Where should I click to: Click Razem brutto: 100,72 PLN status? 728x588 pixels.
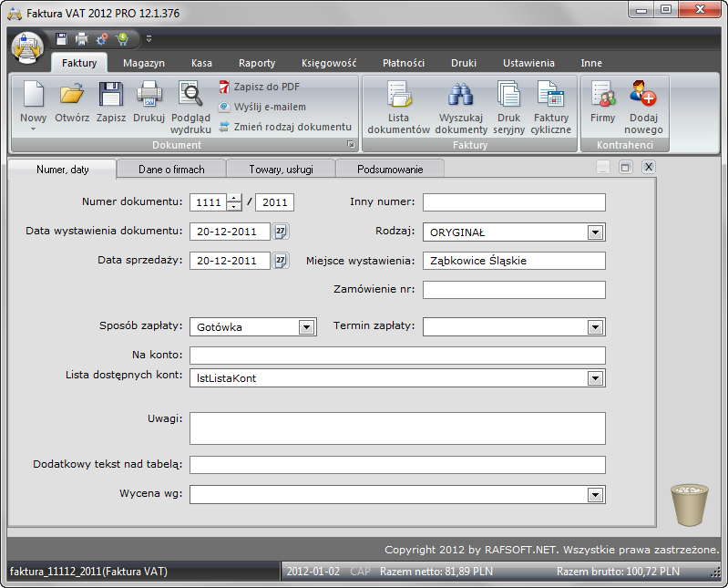618,572
